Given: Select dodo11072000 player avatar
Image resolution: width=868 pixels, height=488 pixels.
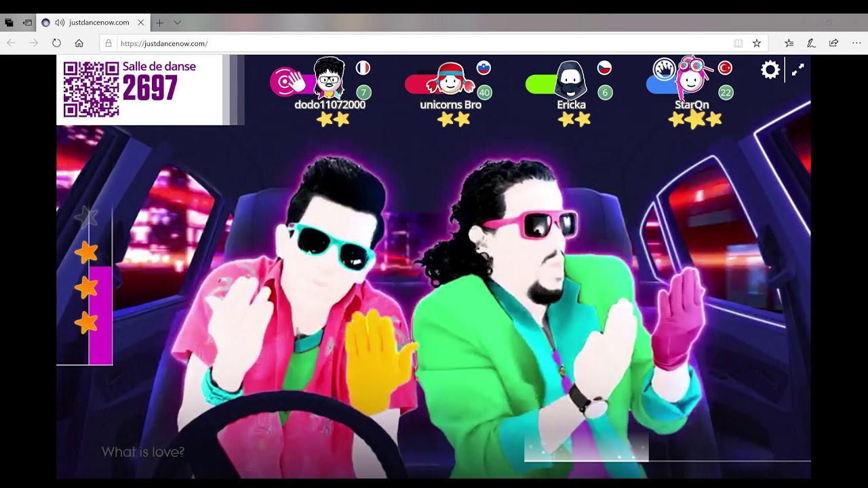Looking at the screenshot, I should point(330,78).
